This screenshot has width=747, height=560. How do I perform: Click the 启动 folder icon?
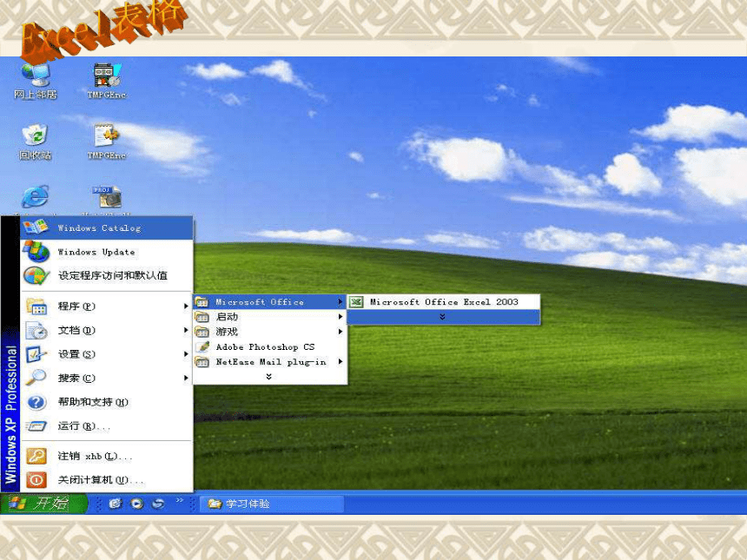click(202, 317)
